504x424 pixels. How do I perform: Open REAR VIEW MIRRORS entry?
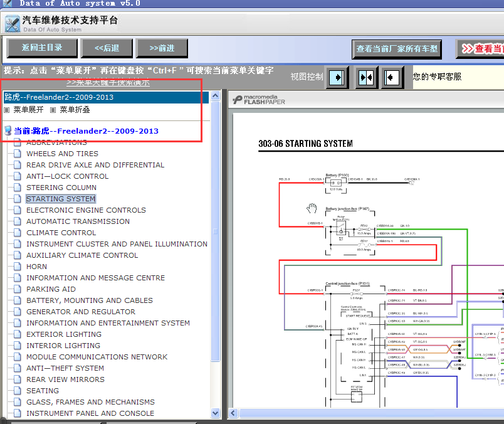(x=66, y=379)
